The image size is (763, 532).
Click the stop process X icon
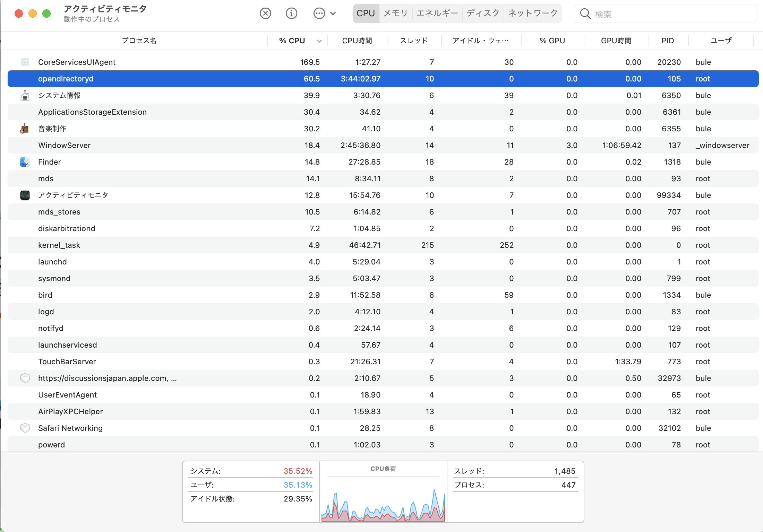tap(265, 14)
